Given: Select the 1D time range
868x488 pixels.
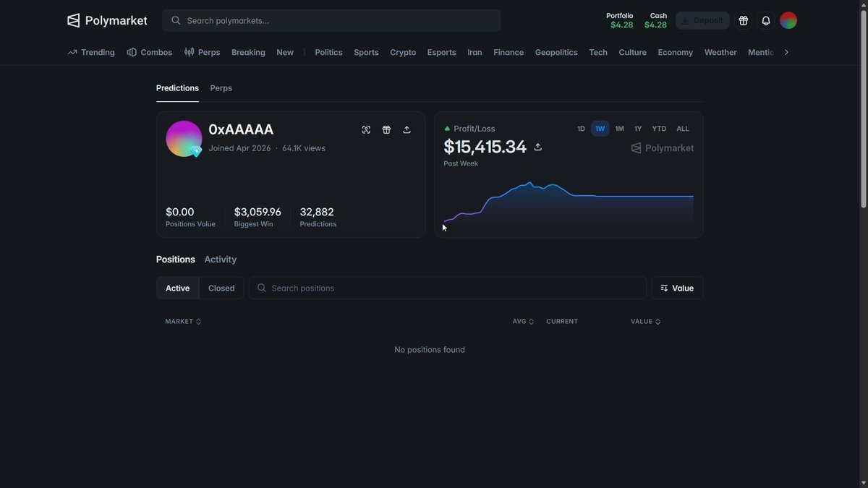Looking at the screenshot, I should coord(581,129).
